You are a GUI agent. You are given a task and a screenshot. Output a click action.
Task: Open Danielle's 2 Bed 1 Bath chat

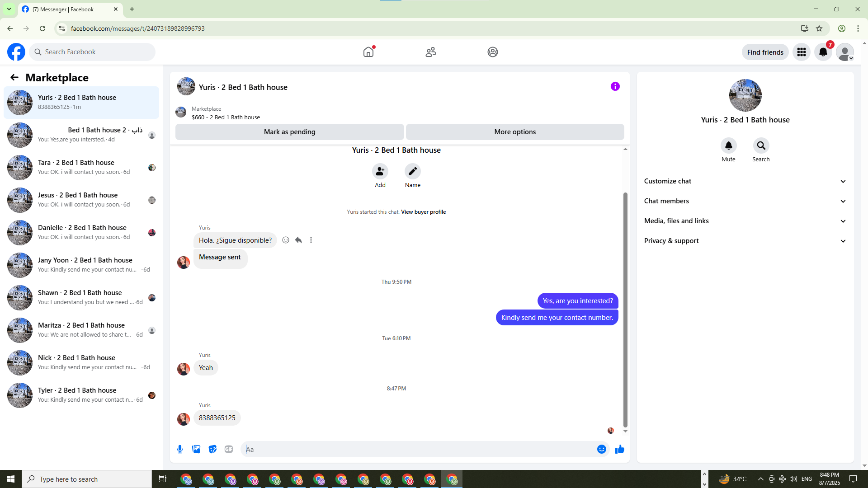(81, 233)
